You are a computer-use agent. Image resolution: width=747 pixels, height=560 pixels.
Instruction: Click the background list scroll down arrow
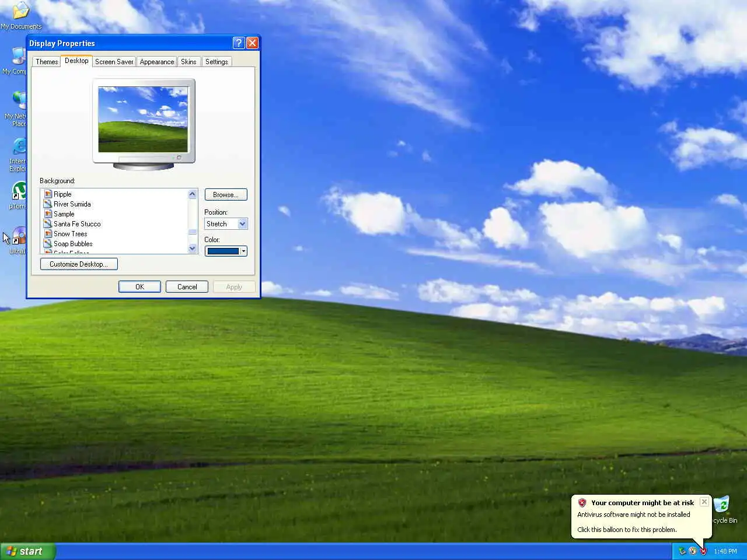(193, 249)
